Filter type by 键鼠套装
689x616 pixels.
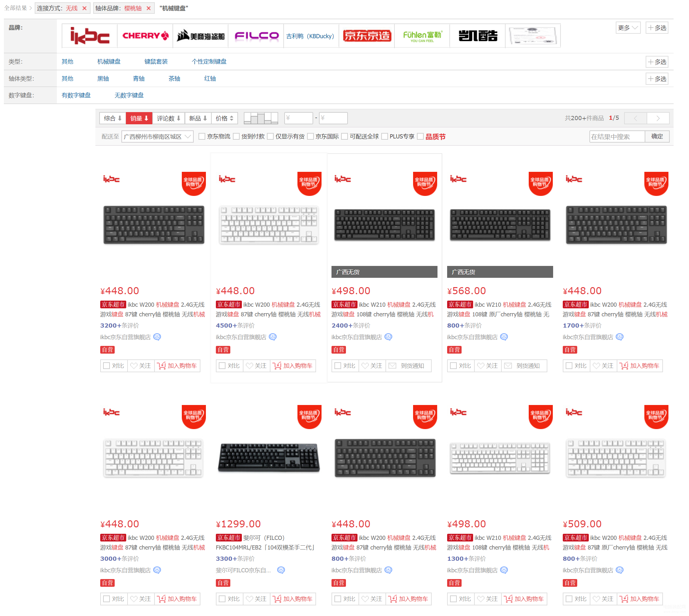click(156, 62)
